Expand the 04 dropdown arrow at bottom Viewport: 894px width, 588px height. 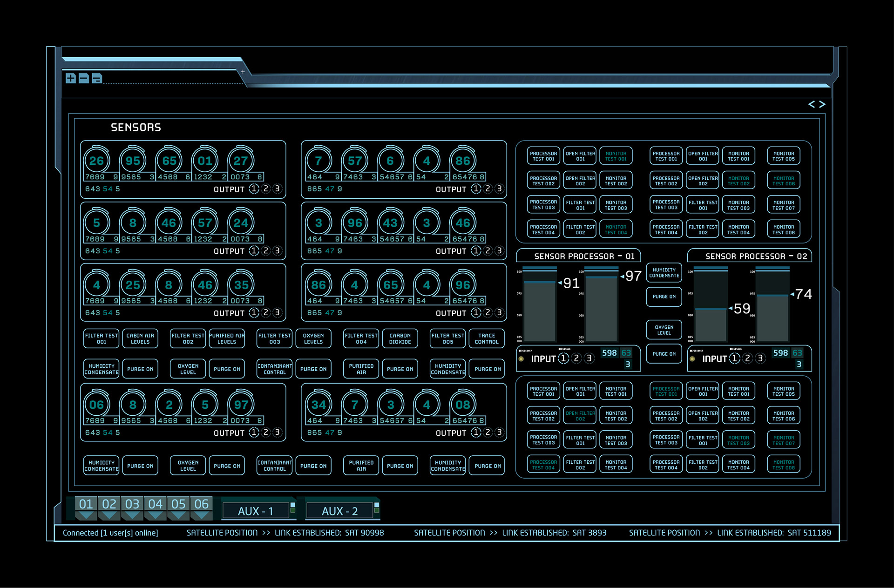[x=155, y=515]
